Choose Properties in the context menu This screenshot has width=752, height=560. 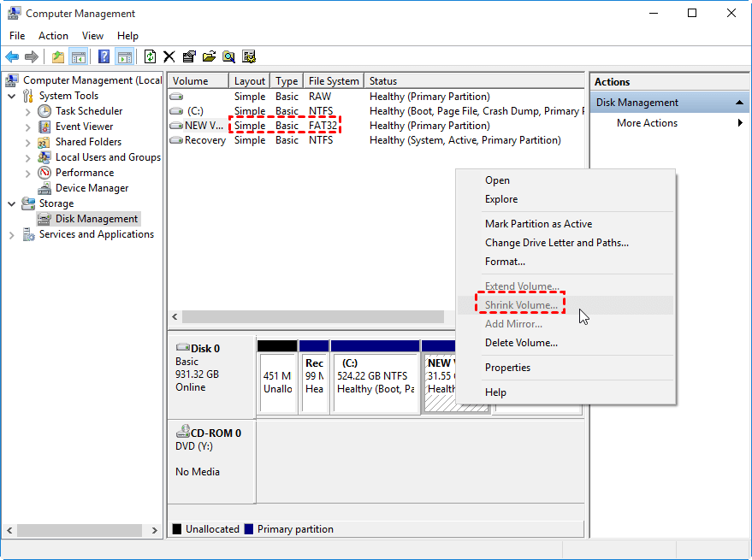pyautogui.click(x=565, y=368)
